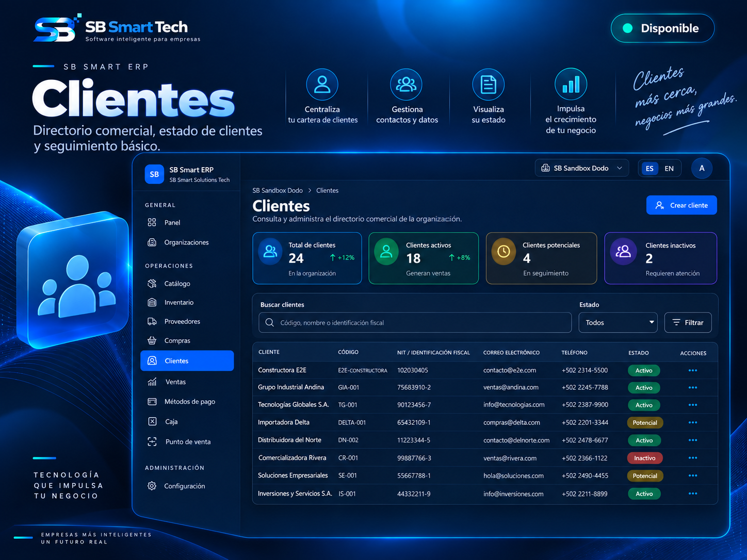Click the Inventario box icon
Image resolution: width=747 pixels, height=560 pixels.
[152, 302]
